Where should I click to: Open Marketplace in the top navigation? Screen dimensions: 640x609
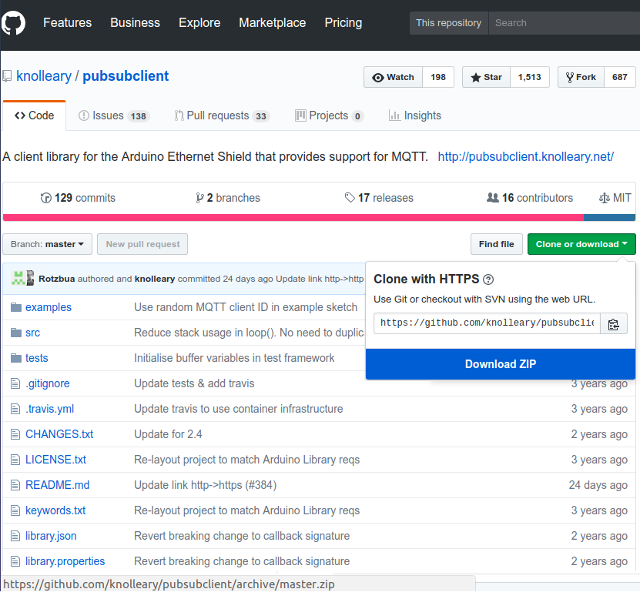tap(272, 23)
